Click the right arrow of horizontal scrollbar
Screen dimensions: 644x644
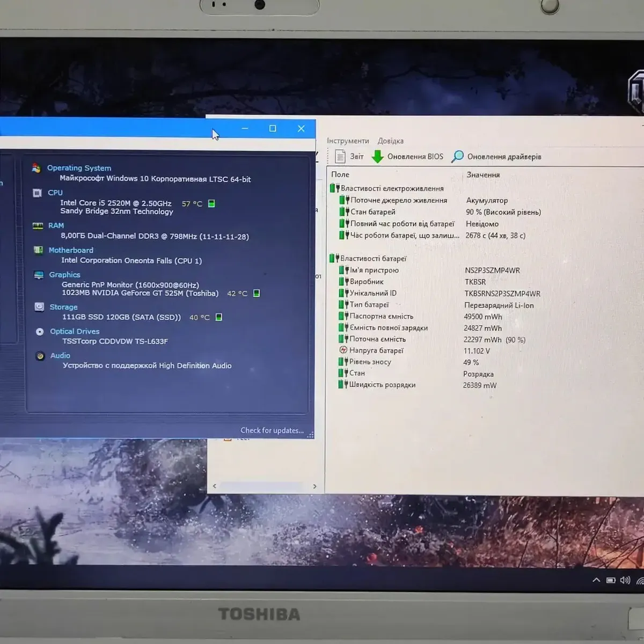pyautogui.click(x=314, y=486)
